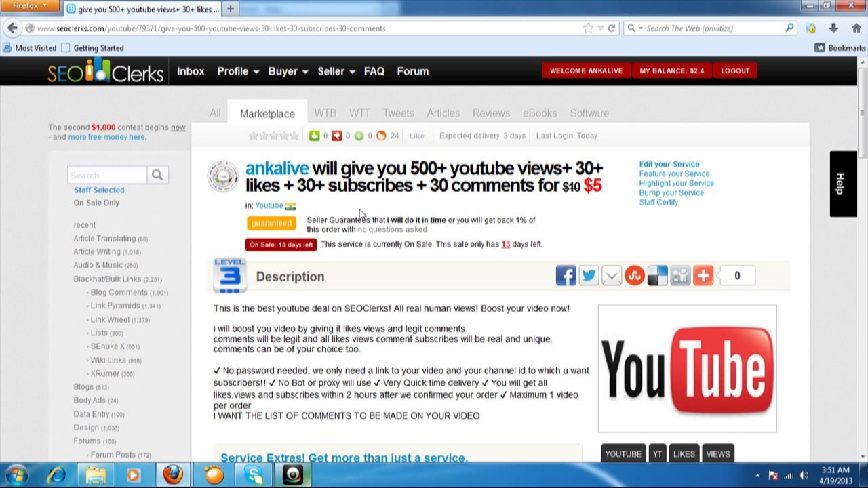868x488 pixels.
Task: Click the YOUTUBE tag button
Action: coord(623,454)
